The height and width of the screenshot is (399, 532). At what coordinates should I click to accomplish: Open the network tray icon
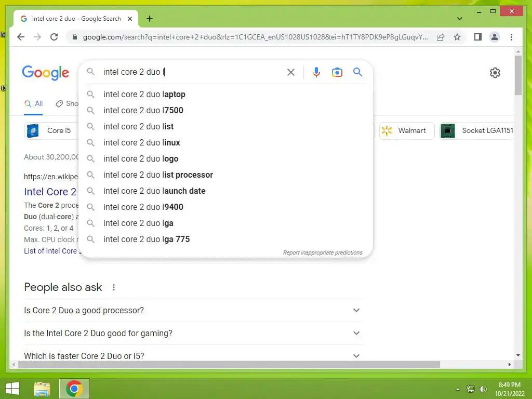(x=471, y=389)
